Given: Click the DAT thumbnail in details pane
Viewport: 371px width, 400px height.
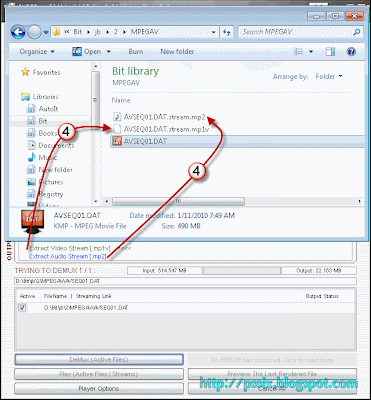Looking at the screenshot, I should 32,221.
